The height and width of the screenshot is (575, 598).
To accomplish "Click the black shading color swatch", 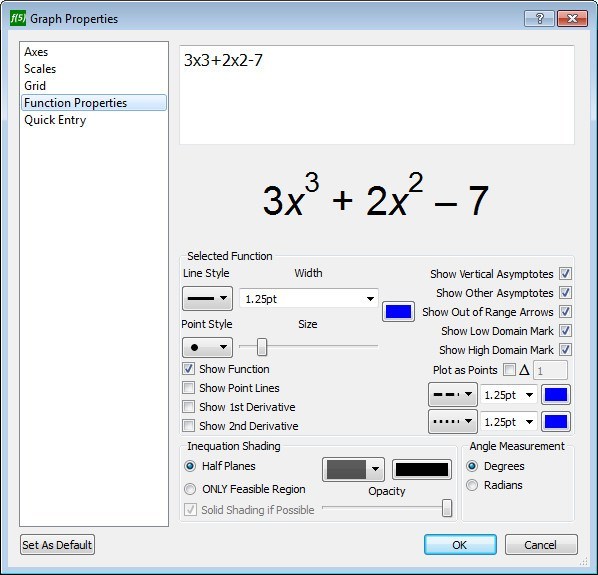I will [422, 469].
